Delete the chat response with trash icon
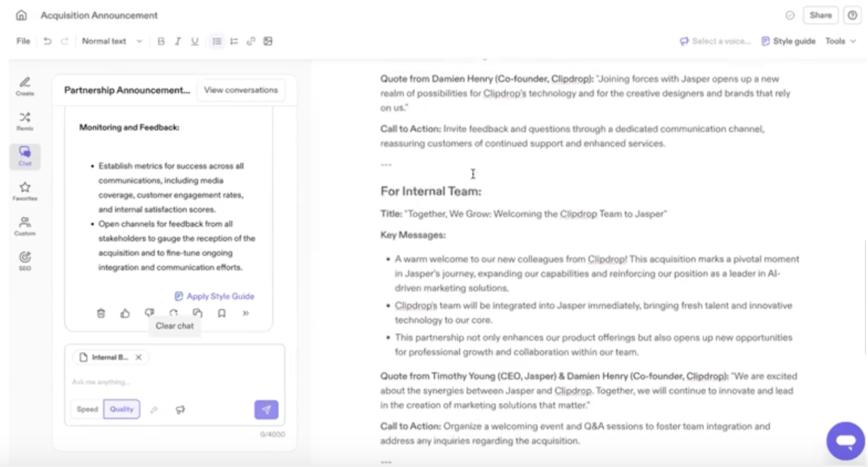 point(101,313)
